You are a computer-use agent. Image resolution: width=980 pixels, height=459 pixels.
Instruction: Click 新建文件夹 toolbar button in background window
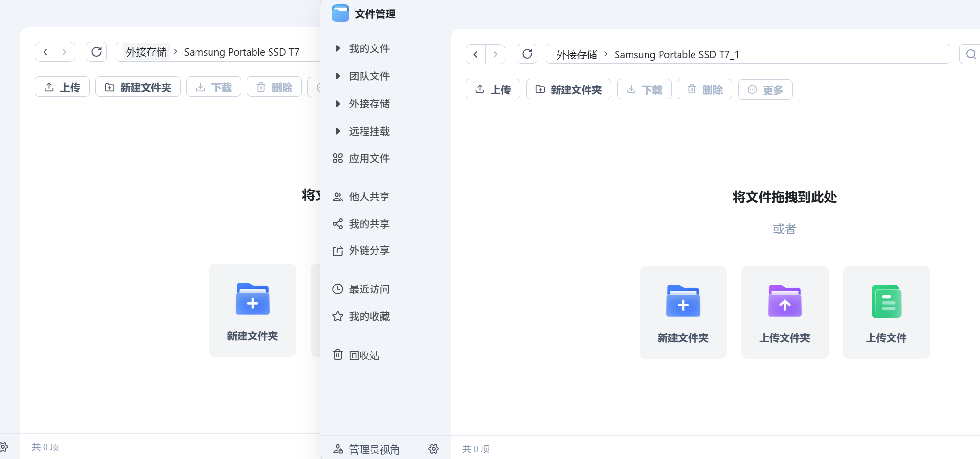tap(137, 87)
